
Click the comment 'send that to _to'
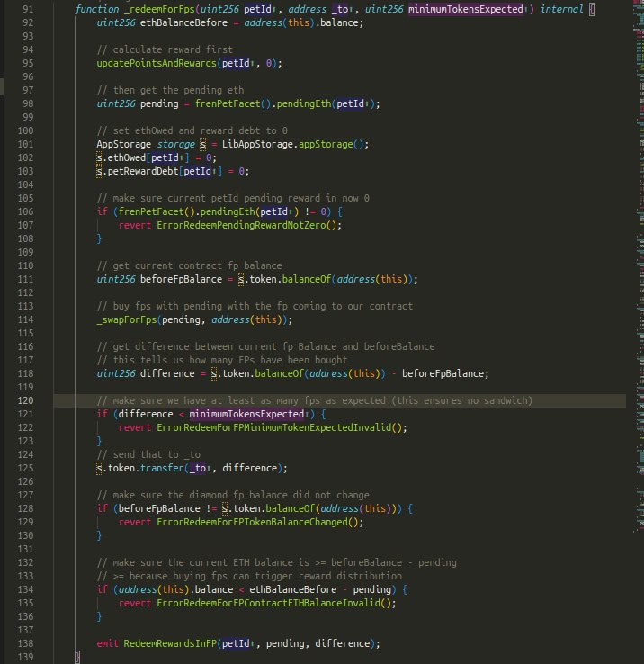pyautogui.click(x=148, y=454)
